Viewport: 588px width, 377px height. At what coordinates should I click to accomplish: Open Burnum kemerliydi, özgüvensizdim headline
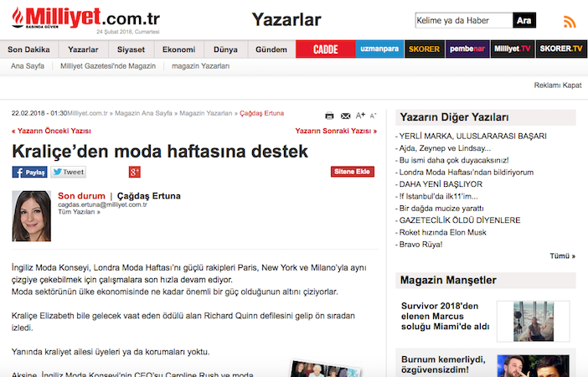click(443, 364)
